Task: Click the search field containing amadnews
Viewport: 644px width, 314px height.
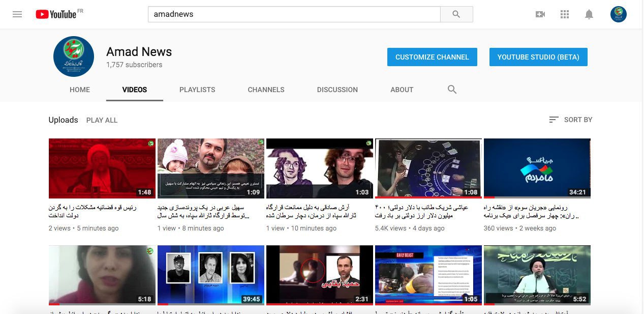Action: click(294, 14)
